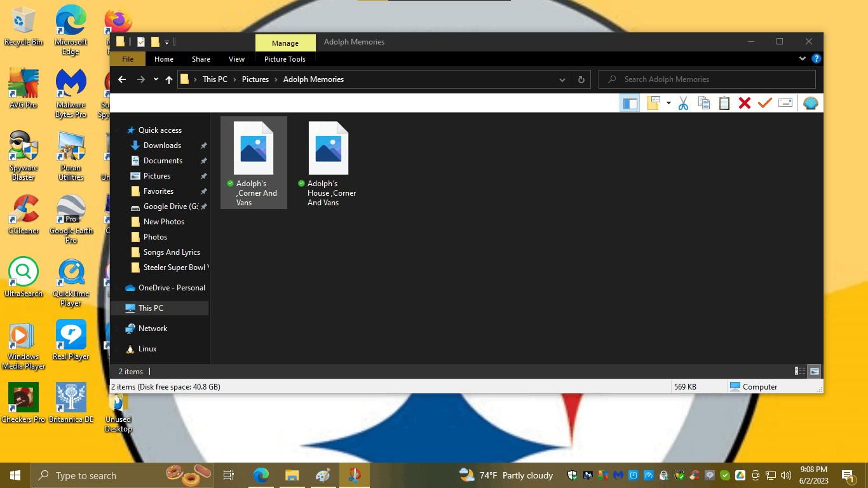Switch to the Share ribbon tab
Image resolution: width=868 pixels, height=488 pixels.
tap(201, 59)
